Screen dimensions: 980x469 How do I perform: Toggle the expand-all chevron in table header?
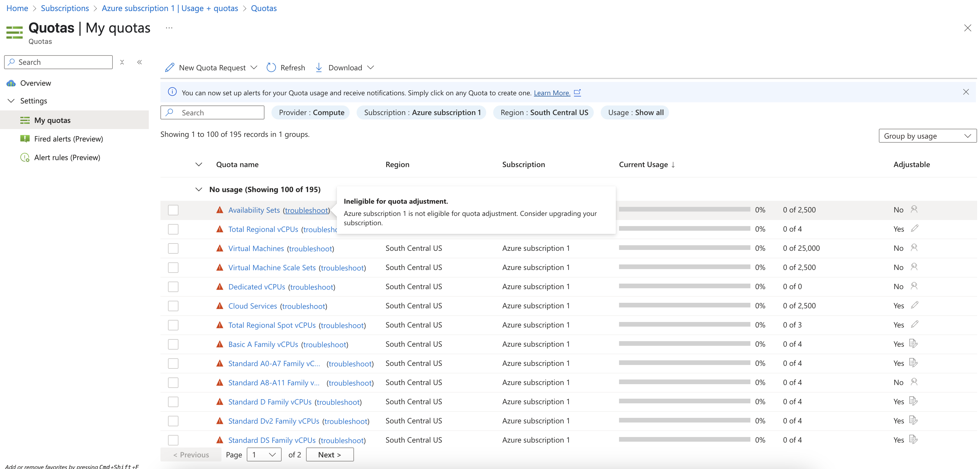click(198, 164)
